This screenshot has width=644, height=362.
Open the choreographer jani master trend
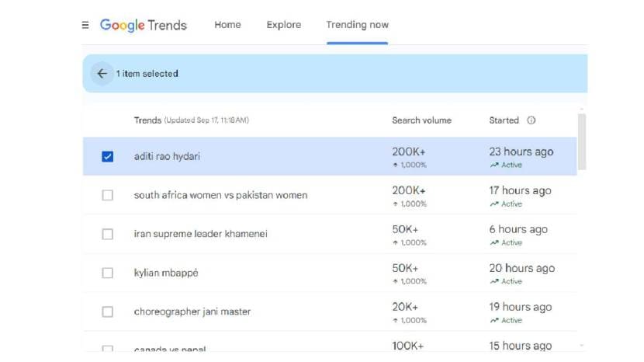(192, 312)
